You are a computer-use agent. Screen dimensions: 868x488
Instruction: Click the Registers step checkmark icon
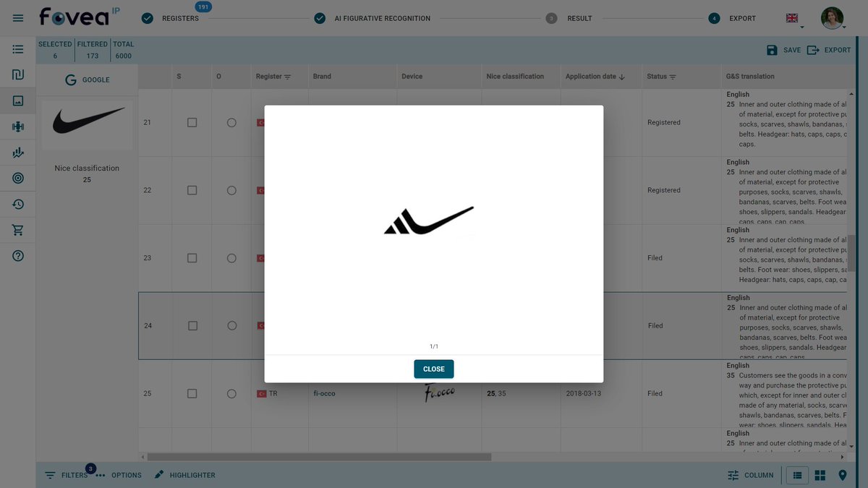pyautogui.click(x=148, y=18)
